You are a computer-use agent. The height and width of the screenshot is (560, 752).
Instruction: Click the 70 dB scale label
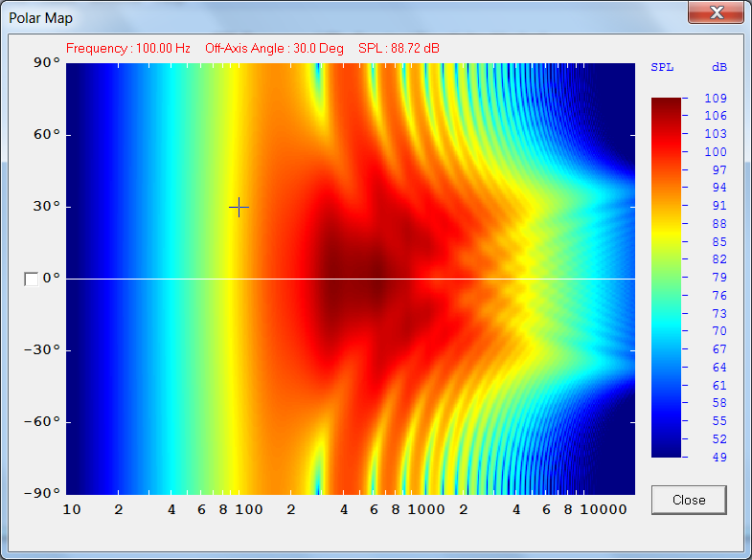click(x=718, y=331)
